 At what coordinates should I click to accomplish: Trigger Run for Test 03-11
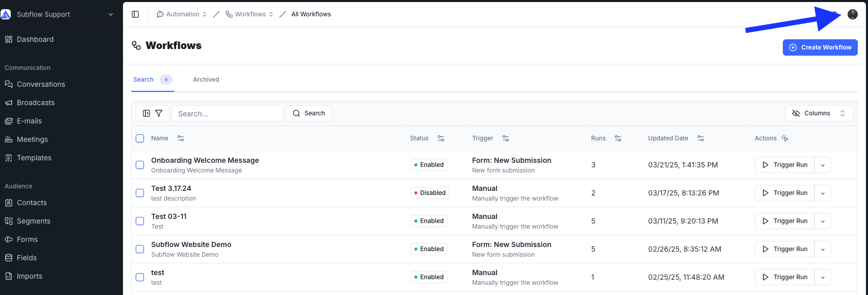pos(785,221)
